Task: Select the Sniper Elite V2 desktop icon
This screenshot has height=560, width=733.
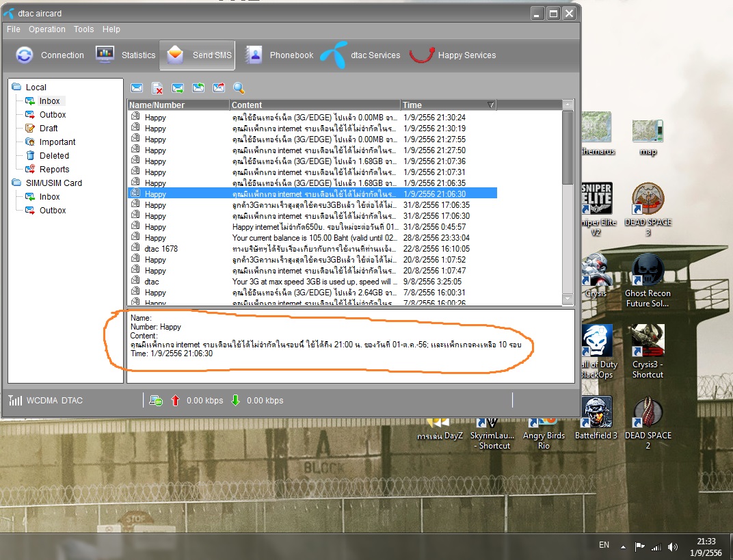Action: 598,209
